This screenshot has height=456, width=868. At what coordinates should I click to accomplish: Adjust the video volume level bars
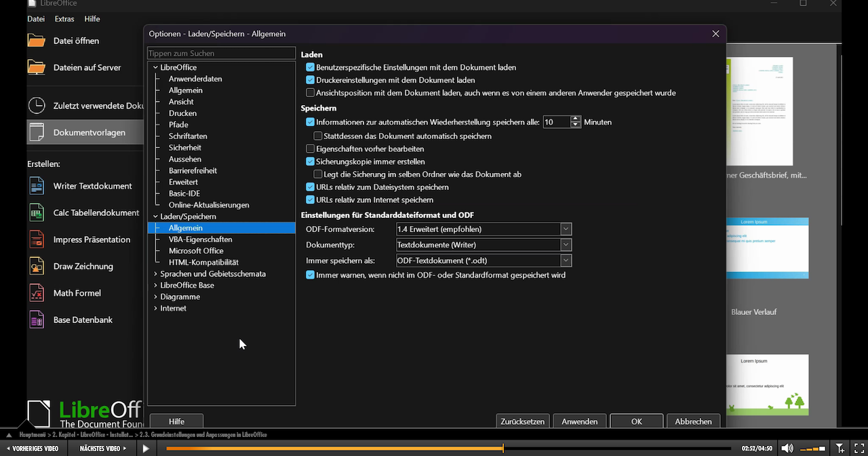click(812, 449)
